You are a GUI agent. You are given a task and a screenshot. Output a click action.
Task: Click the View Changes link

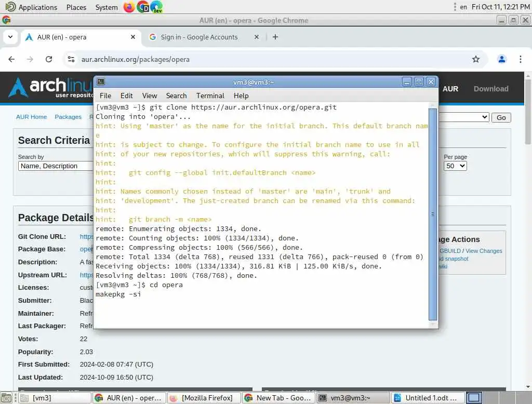click(x=484, y=251)
